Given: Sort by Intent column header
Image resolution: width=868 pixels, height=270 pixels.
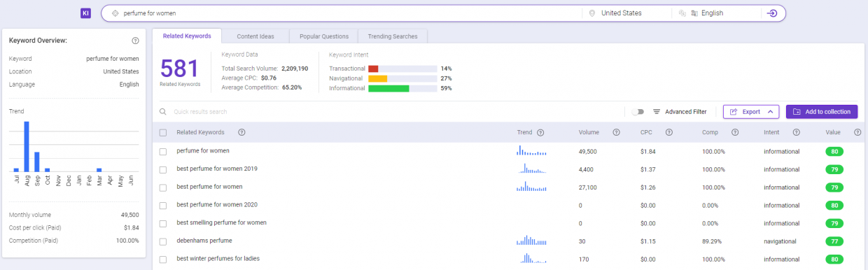Looking at the screenshot, I should (x=771, y=132).
